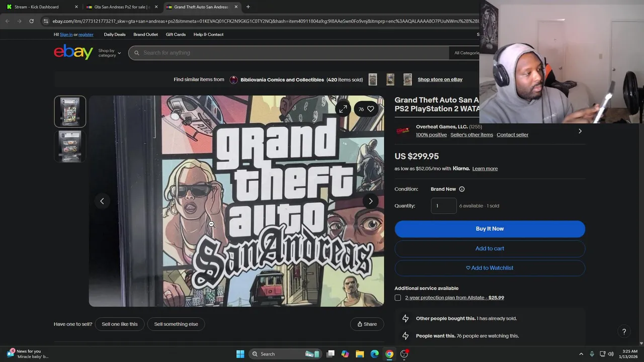The width and height of the screenshot is (644, 362).
Task: Open a new browser tab
Action: point(248,7)
